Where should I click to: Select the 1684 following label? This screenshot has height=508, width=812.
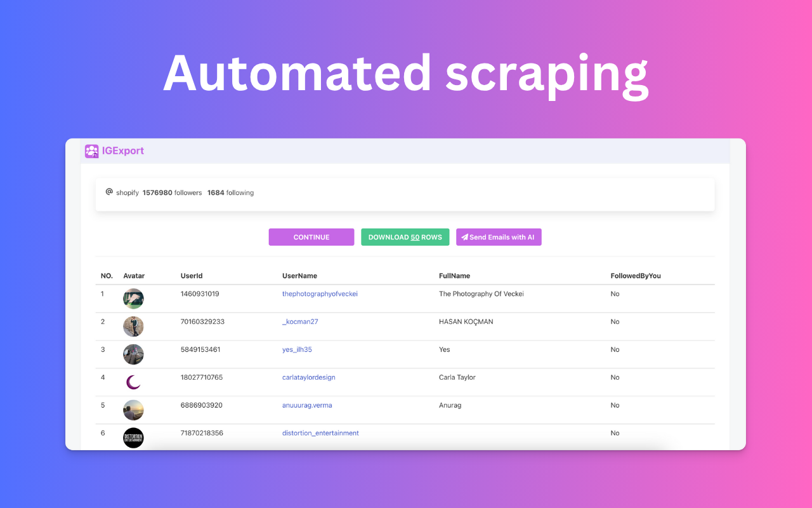[230, 192]
